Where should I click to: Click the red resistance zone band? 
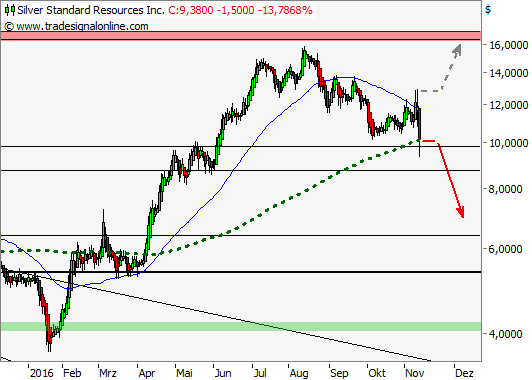[241, 36]
